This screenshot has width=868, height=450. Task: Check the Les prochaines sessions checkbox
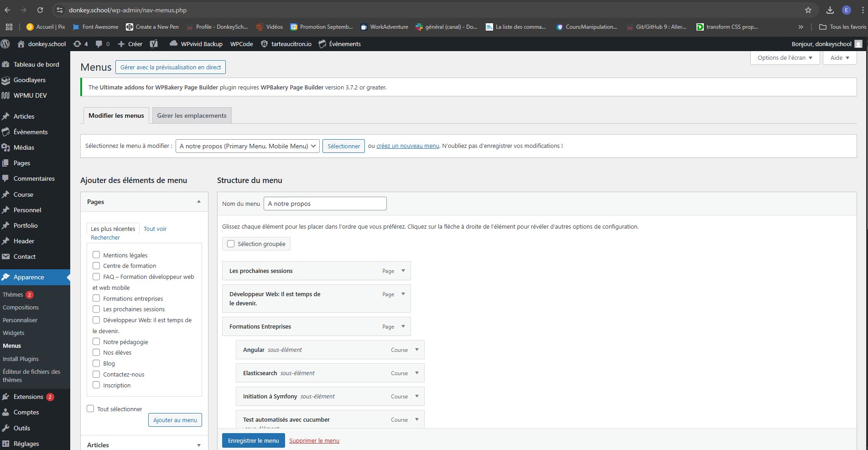coord(96,309)
